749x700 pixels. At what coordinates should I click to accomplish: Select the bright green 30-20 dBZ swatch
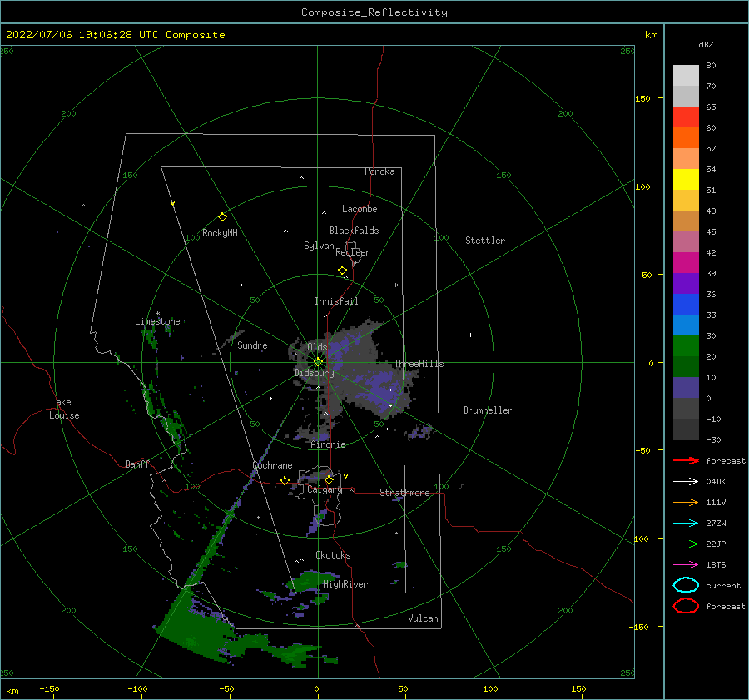(686, 346)
